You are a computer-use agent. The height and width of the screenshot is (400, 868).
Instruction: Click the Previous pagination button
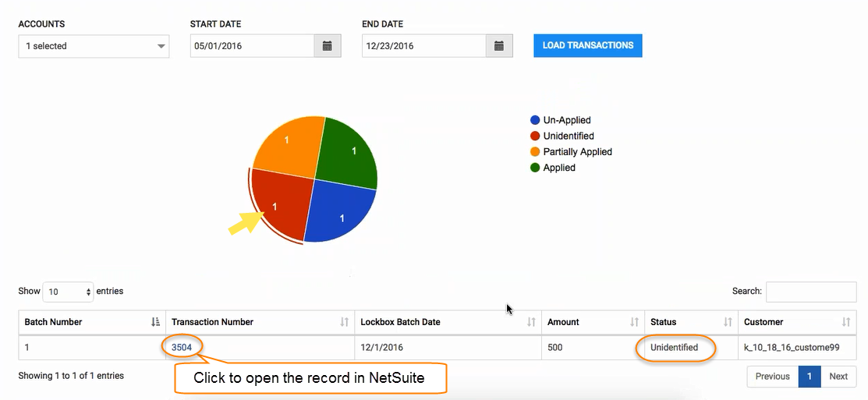(773, 376)
